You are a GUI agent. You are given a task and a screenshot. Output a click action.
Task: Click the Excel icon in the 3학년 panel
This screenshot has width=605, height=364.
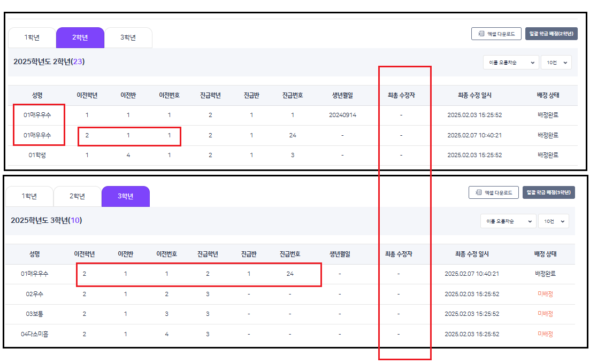coord(479,192)
